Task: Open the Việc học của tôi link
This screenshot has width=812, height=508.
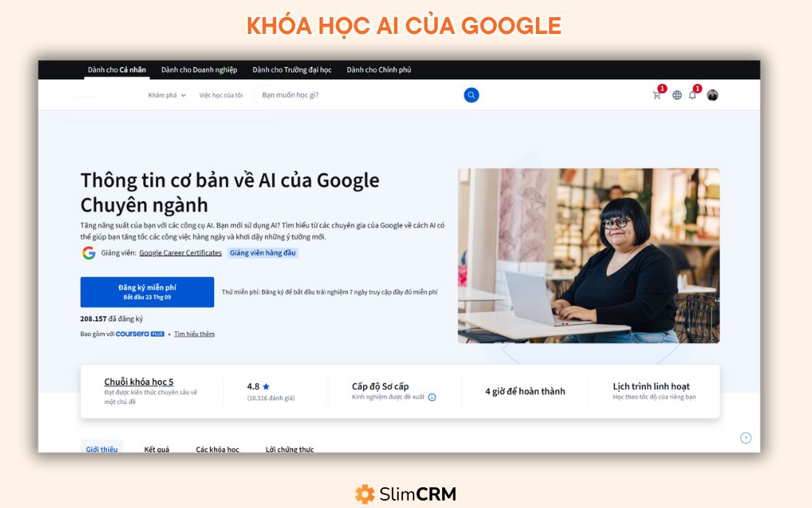Action: (x=221, y=95)
